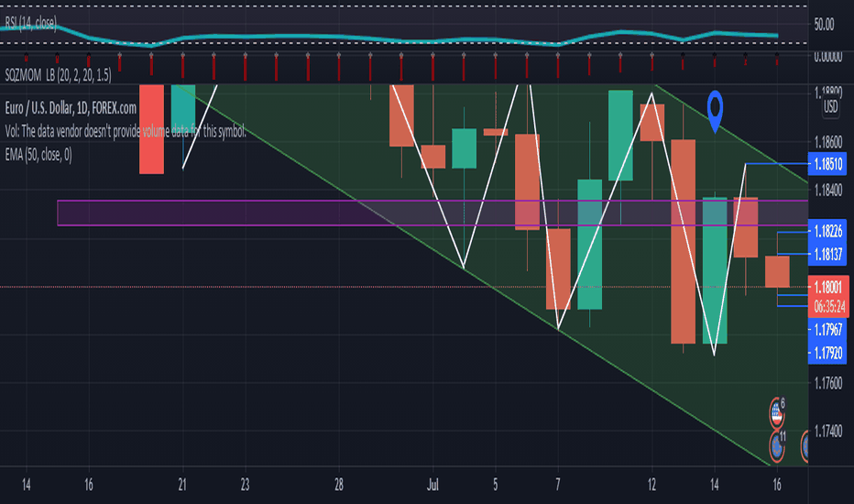Click the 7 date label on time axis
This screenshot has width=854, height=504.
tap(558, 485)
